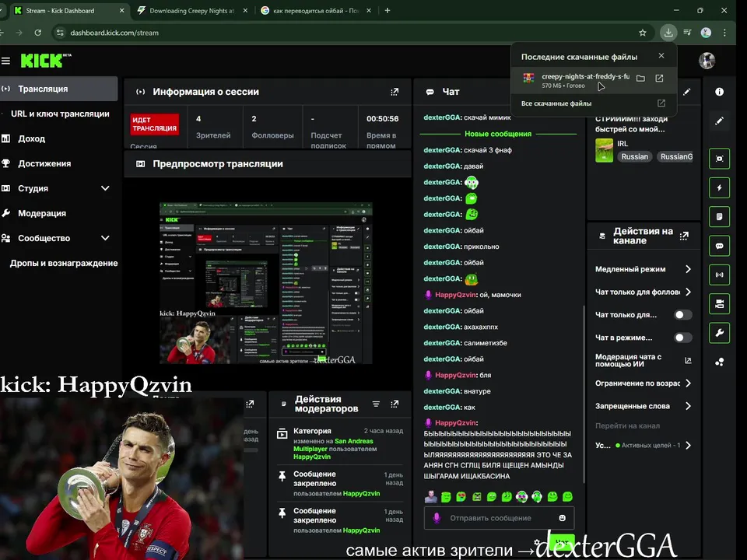Click the camera clip icon in right sidebar
Viewport: 747px width, 560px height.
[719, 304]
